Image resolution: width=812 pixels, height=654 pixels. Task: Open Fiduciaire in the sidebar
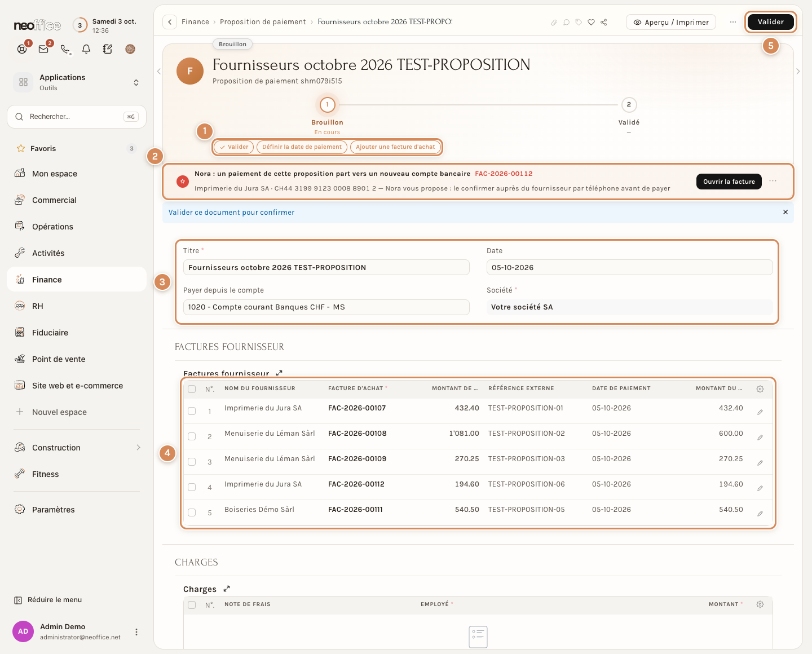coord(77,333)
